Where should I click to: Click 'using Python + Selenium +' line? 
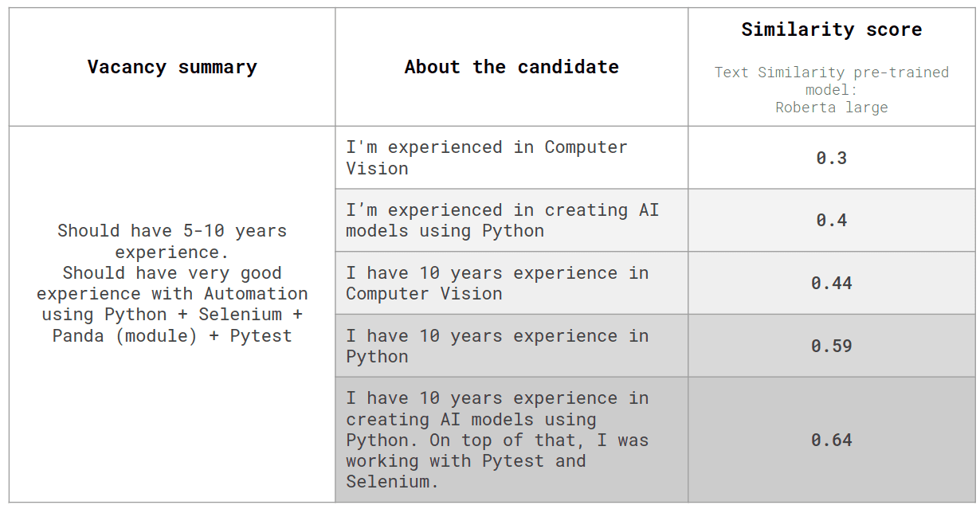[172, 315]
